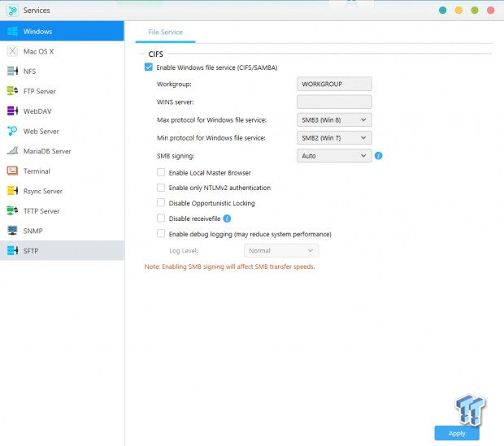Screen dimensions: 504x446
Task: Open Windows section in sidebar
Action: point(62,31)
